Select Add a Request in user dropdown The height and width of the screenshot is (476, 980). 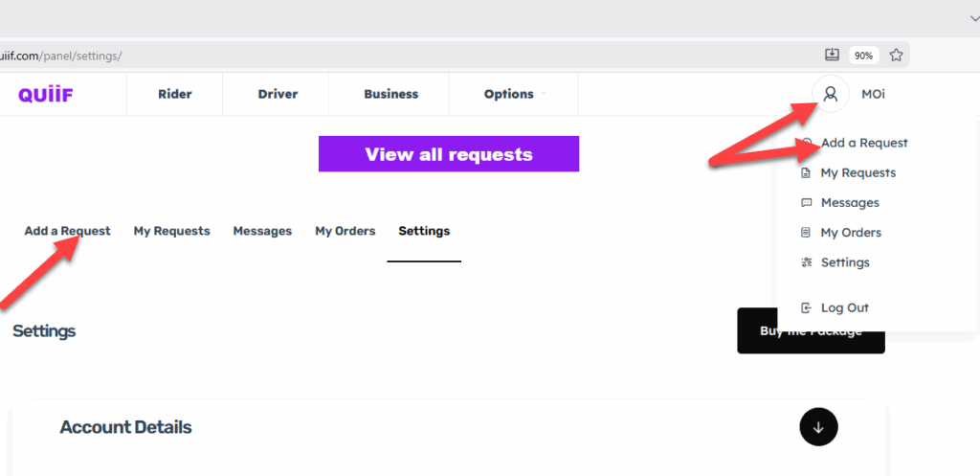pyautogui.click(x=863, y=143)
